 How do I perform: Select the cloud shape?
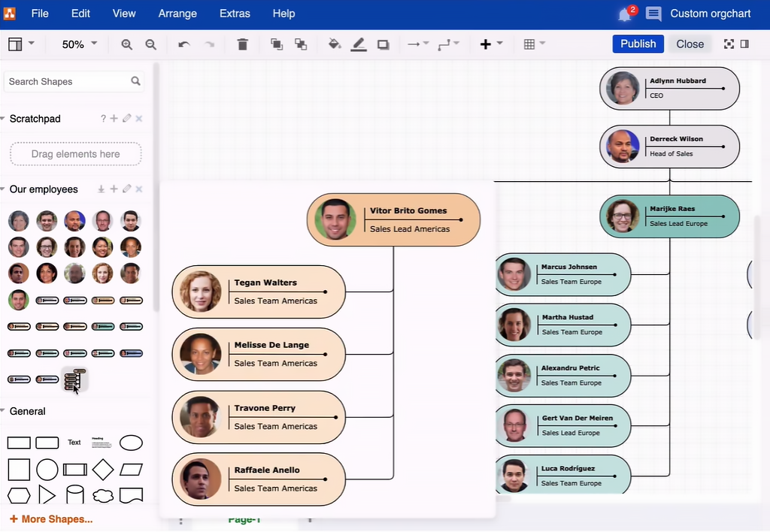[x=103, y=496]
